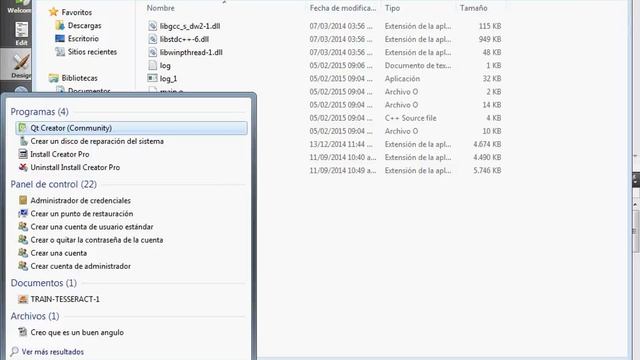
Task: Select the Documentos library in sidebar
Action: 89,91
